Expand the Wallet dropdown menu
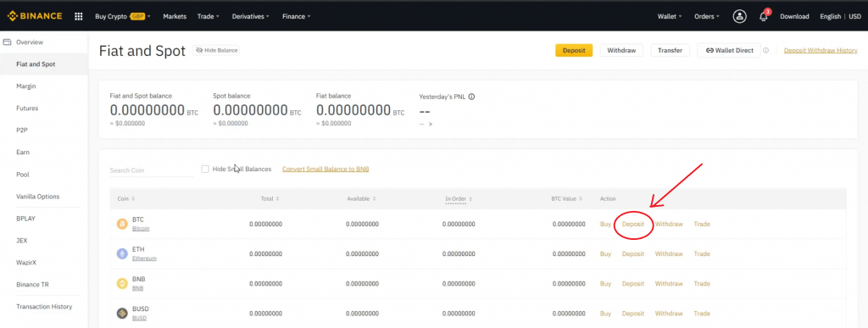The image size is (868, 328). pos(670,17)
